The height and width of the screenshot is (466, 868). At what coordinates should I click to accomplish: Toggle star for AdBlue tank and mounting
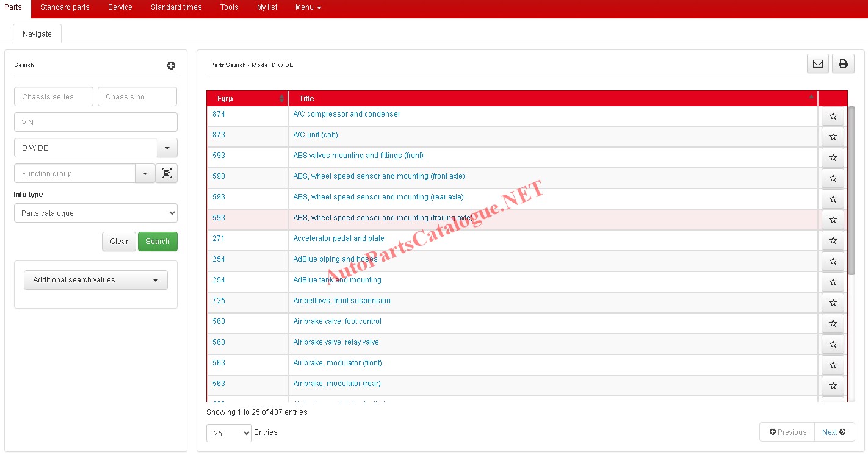pos(833,282)
